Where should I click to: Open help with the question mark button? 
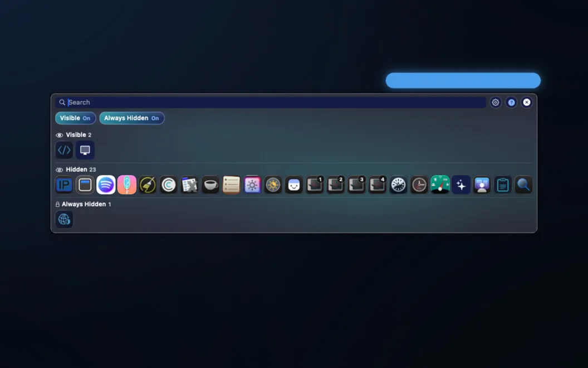[511, 102]
